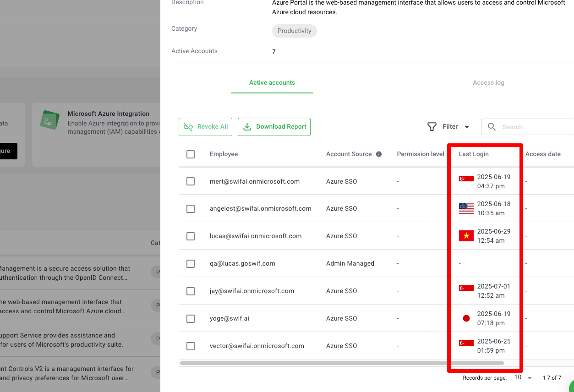Sort by the Last Login column header
Screen dimensions: 574x392
474,154
